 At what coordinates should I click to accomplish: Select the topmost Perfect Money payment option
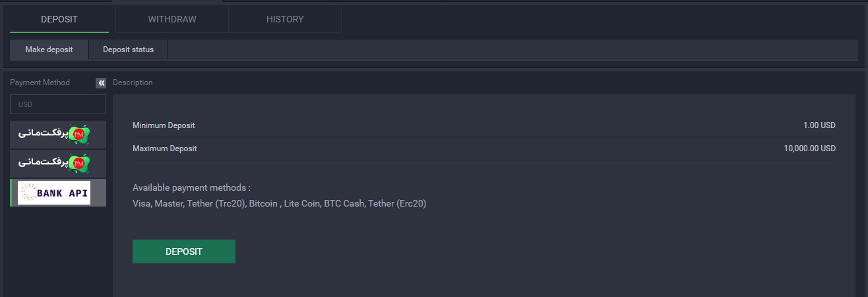(x=58, y=135)
